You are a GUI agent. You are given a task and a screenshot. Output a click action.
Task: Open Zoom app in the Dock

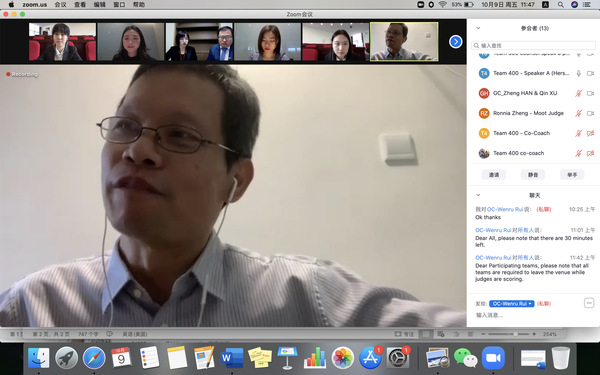[493, 358]
